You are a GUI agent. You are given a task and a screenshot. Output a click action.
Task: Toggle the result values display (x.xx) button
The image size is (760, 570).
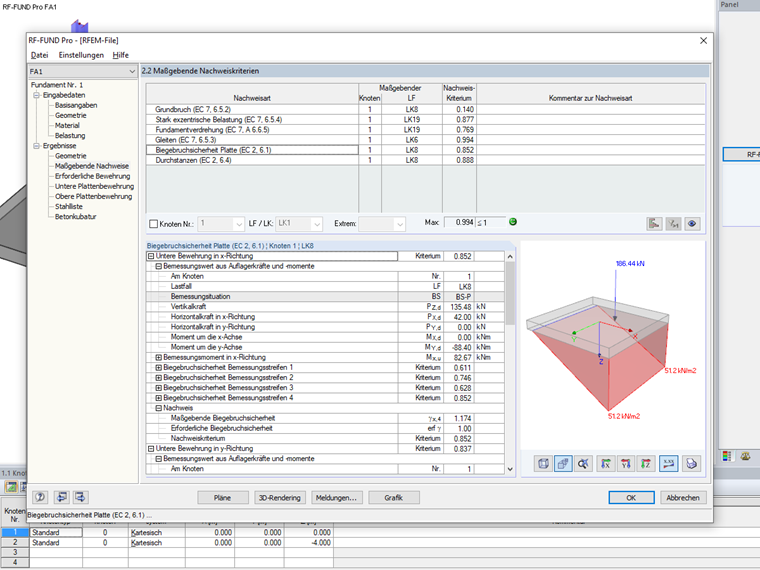[668, 463]
